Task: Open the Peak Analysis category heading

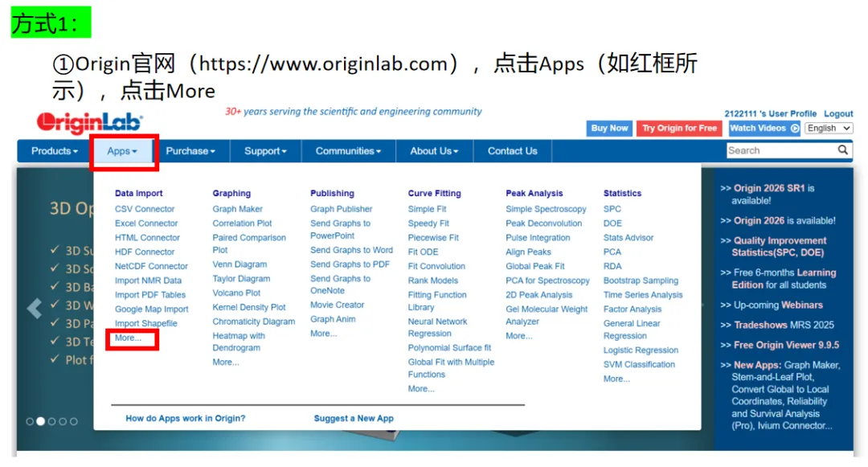Action: coord(534,193)
